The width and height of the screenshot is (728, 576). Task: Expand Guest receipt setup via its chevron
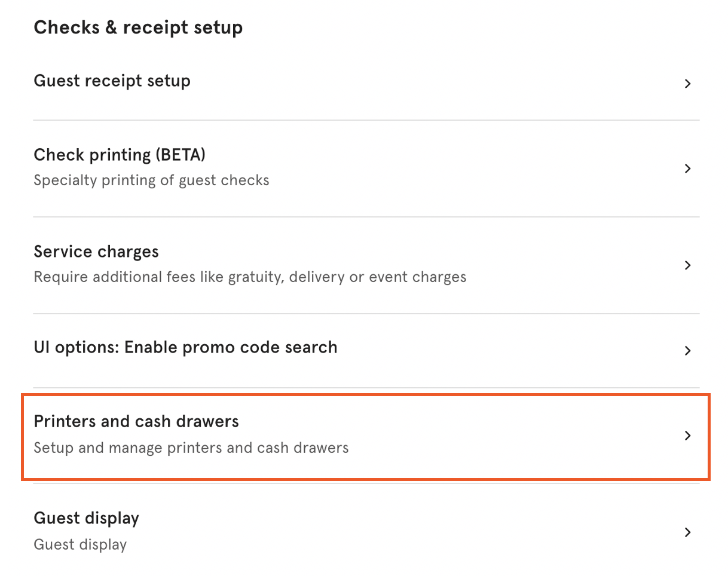pyautogui.click(x=687, y=84)
